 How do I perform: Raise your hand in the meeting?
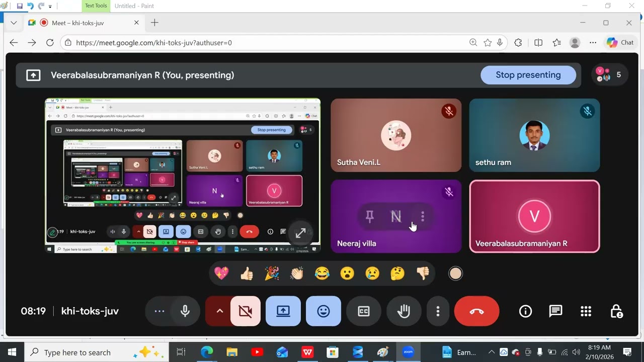click(x=404, y=311)
